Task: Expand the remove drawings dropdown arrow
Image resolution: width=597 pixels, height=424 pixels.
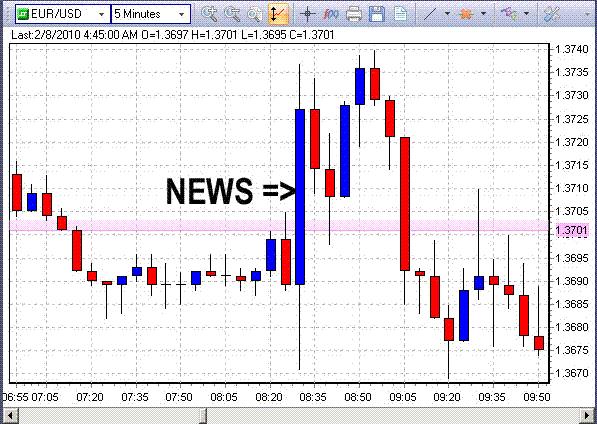Action: point(484,14)
